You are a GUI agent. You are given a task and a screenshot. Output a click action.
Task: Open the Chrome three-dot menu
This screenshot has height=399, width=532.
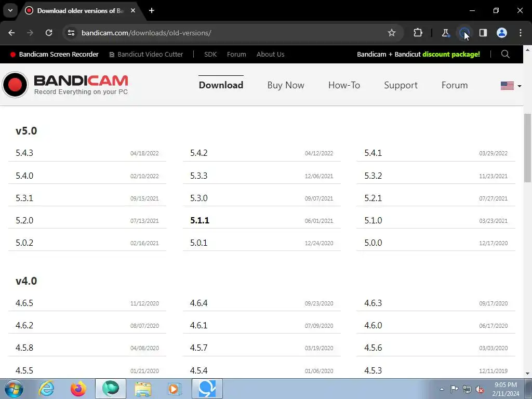pos(521,33)
